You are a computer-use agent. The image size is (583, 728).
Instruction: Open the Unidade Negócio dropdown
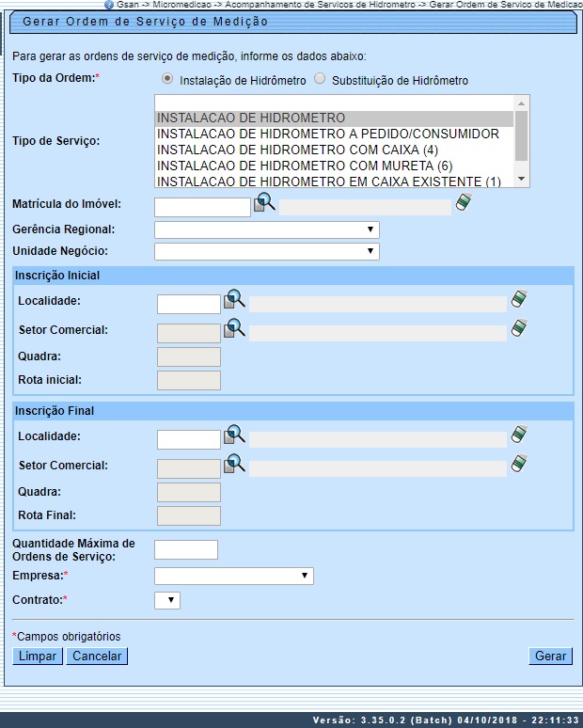click(x=266, y=251)
